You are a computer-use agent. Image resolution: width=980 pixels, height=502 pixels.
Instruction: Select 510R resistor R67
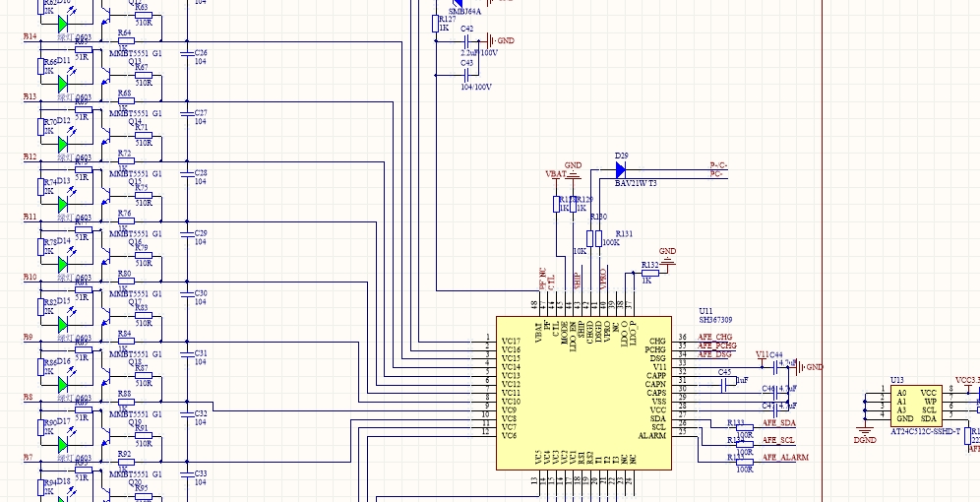pyautogui.click(x=144, y=76)
